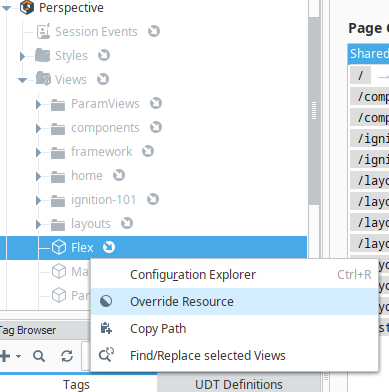Screen dimensions: 389x392
Task: Choose Override Resource in context menu
Action: pos(235,302)
